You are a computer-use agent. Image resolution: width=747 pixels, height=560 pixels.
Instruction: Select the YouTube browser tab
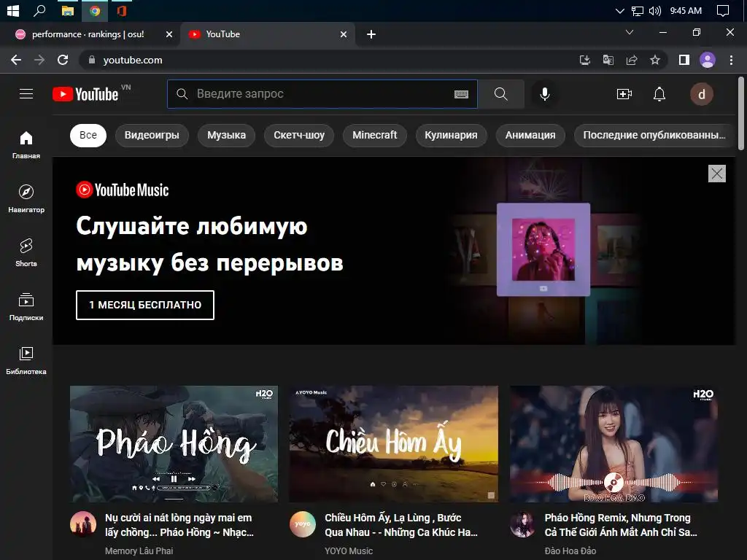click(x=267, y=34)
